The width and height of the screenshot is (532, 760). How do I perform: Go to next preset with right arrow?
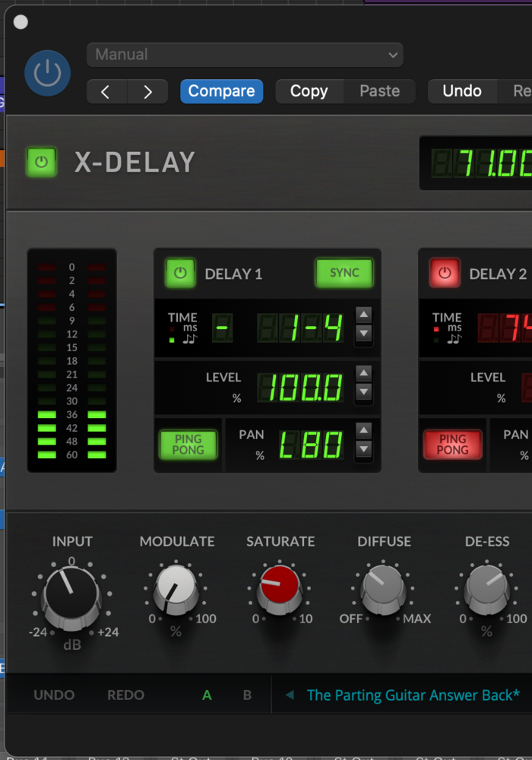(x=147, y=91)
